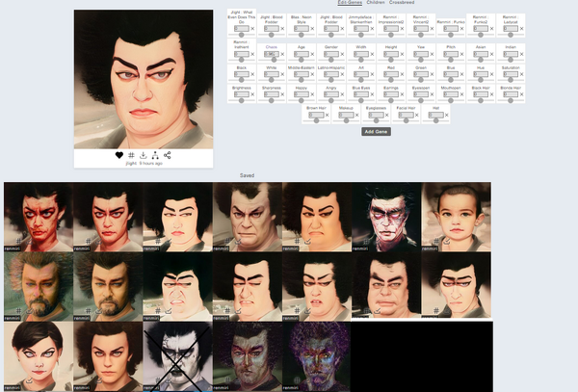
Task: Open the saved baby face thumbnail
Action: click(x=457, y=217)
